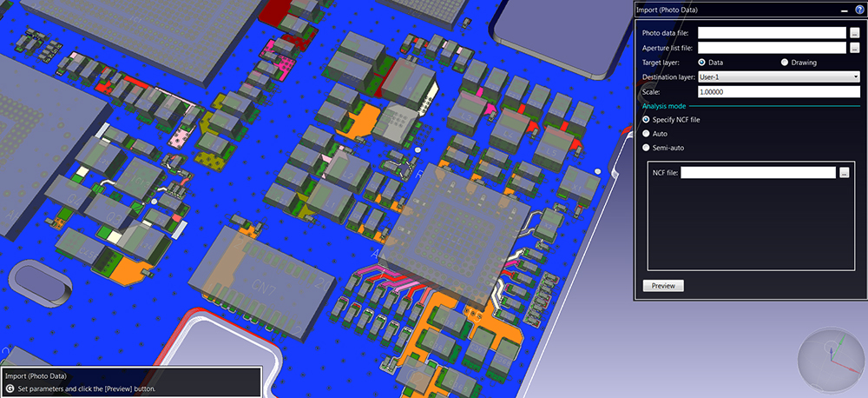Open the NCF file browse button
The image size is (868, 398).
point(844,173)
